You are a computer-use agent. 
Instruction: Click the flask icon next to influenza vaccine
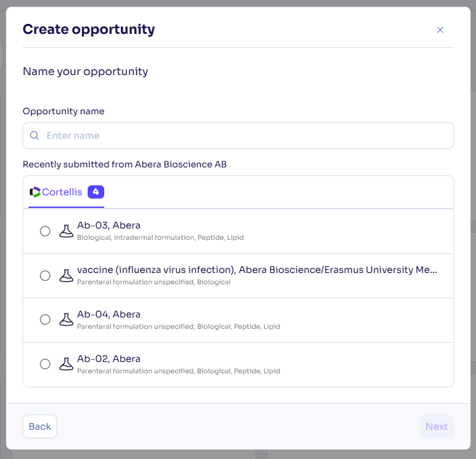(66, 276)
